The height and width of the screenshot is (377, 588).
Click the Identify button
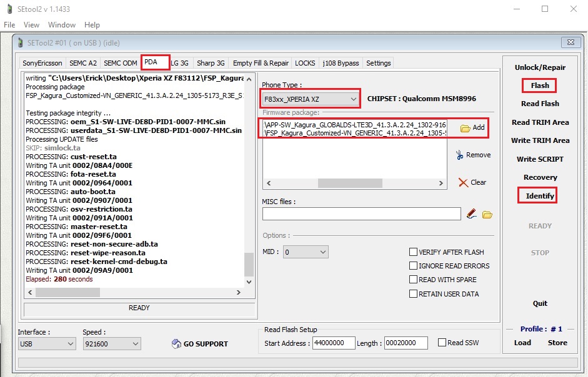(540, 195)
